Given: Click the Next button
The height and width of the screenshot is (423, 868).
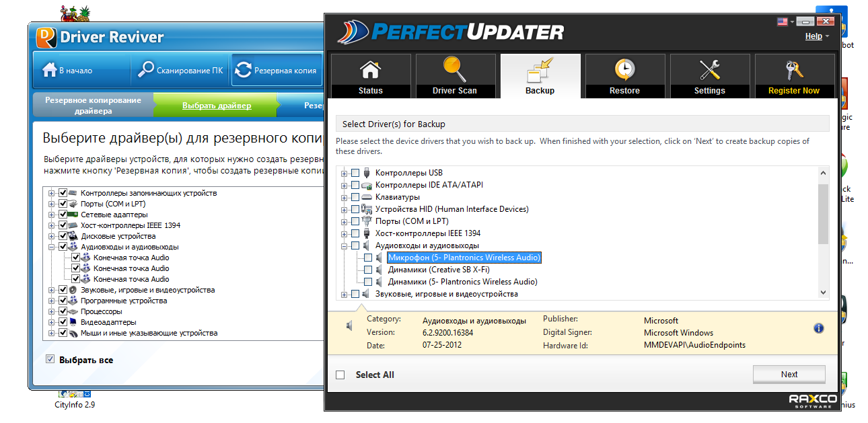Looking at the screenshot, I should [789, 375].
